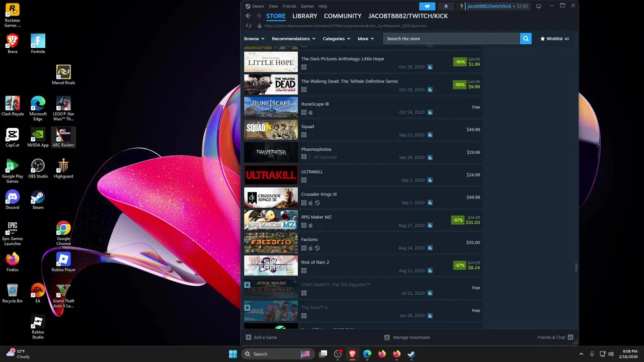
Task: Switch to the STORE tab
Action: coord(276,16)
